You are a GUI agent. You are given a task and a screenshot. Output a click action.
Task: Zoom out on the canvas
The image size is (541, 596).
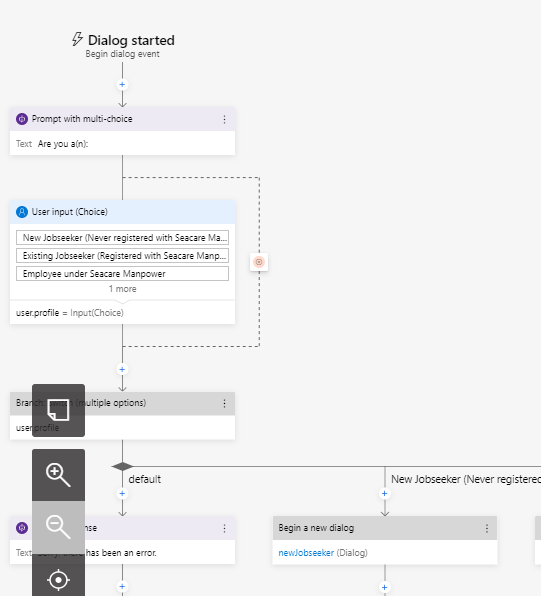click(x=58, y=527)
